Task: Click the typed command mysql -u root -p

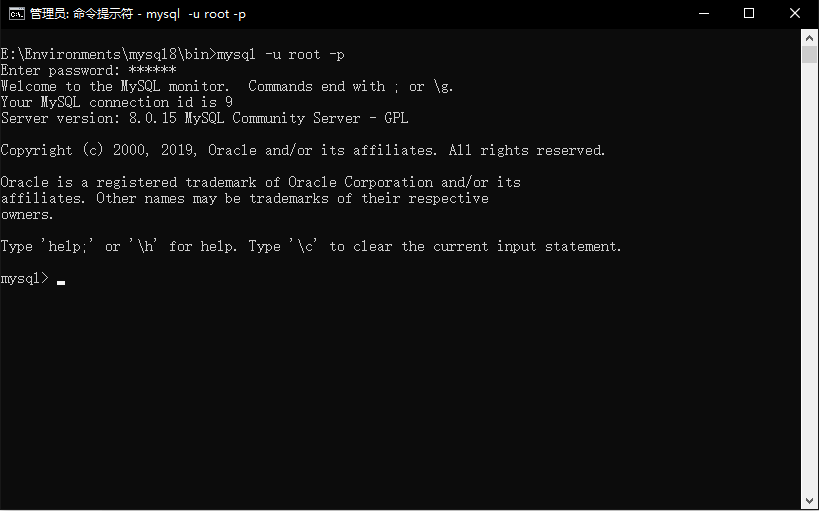Action: point(280,54)
